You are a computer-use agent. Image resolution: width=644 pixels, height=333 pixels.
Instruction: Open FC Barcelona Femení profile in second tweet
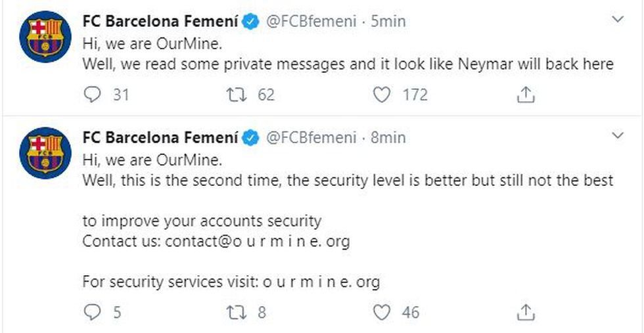click(160, 138)
